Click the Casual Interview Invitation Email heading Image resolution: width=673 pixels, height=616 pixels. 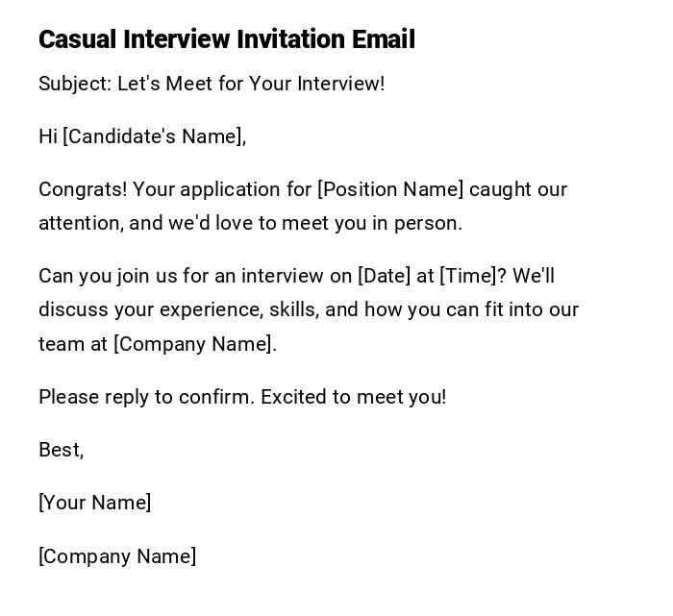point(227,39)
